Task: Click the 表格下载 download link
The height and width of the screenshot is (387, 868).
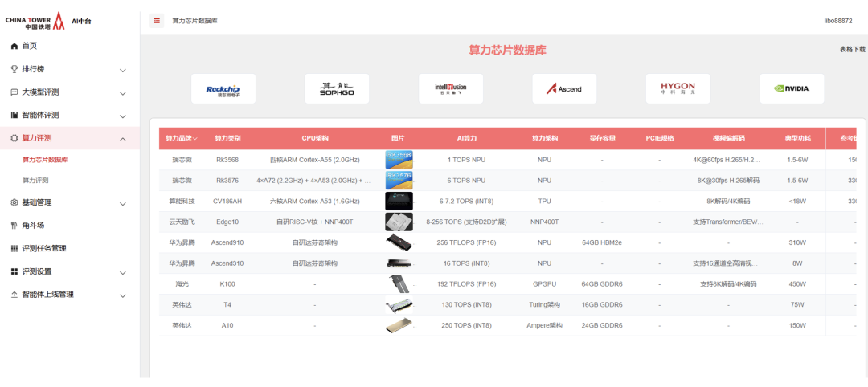Action: coord(853,49)
